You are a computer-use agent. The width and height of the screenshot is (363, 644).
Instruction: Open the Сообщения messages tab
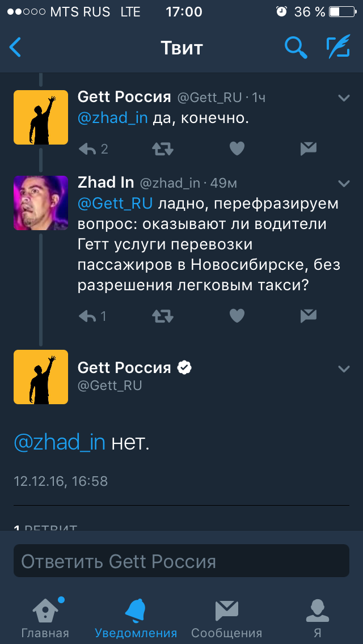[x=226, y=617]
